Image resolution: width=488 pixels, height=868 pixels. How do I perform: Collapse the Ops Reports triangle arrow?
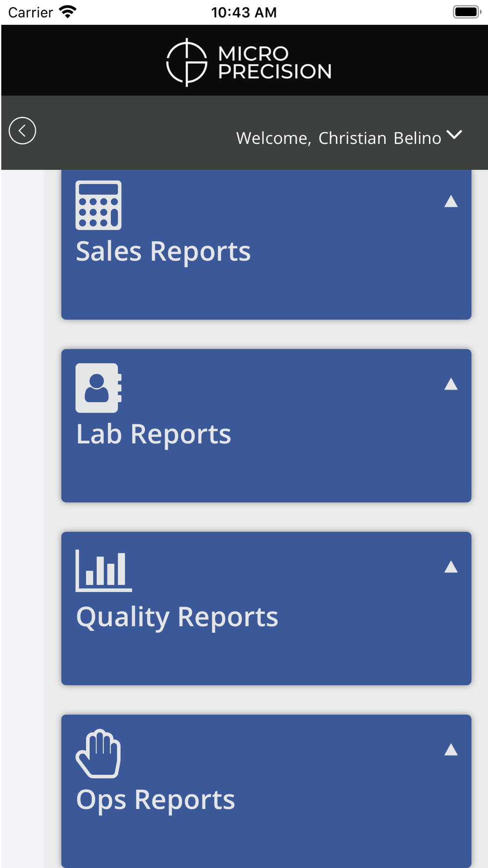451,750
